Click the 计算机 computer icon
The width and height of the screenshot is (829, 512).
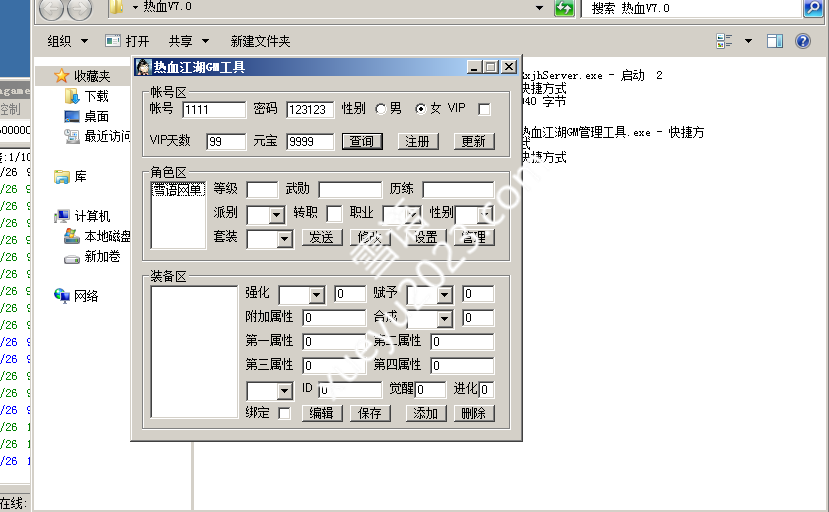coord(62,216)
